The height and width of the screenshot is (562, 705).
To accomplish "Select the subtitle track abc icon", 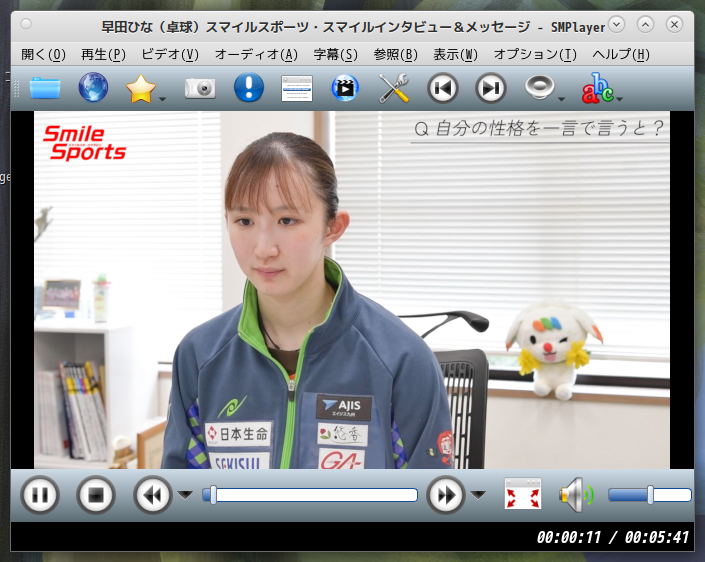I will (598, 88).
